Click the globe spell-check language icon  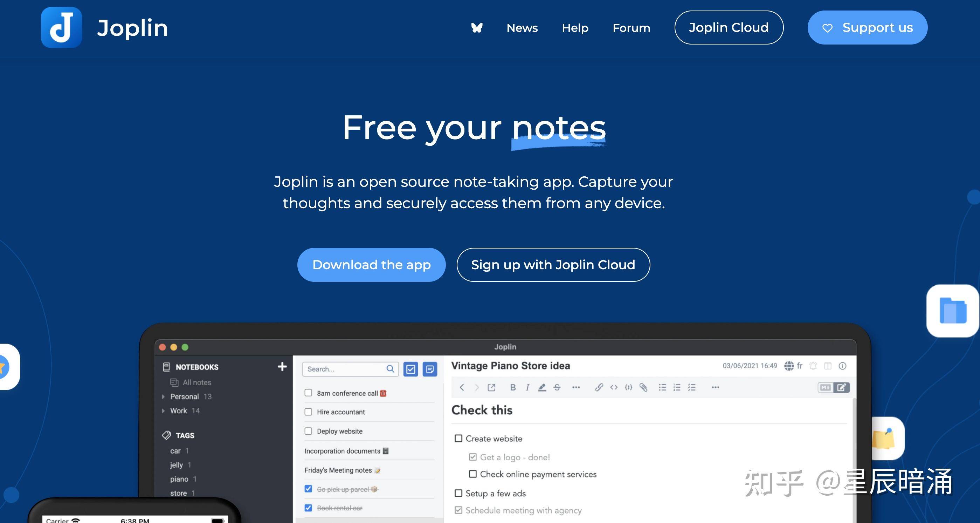tap(789, 366)
